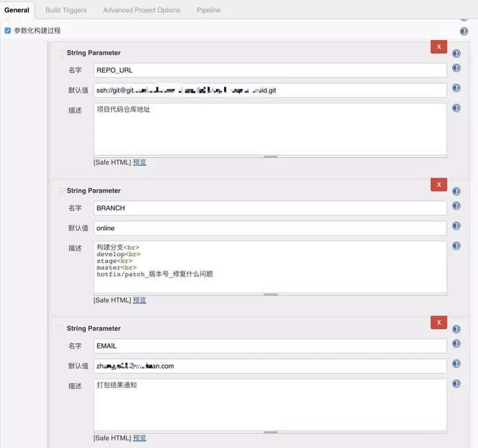
Task: Preview BRANCH description via 预览 link
Action: click(140, 300)
